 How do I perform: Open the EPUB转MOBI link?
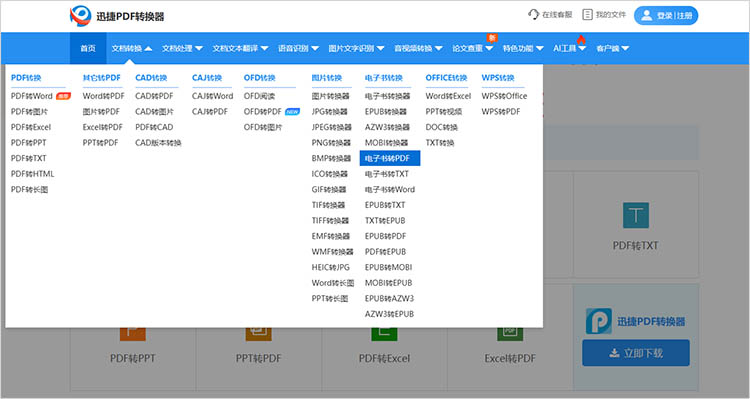[x=388, y=267]
